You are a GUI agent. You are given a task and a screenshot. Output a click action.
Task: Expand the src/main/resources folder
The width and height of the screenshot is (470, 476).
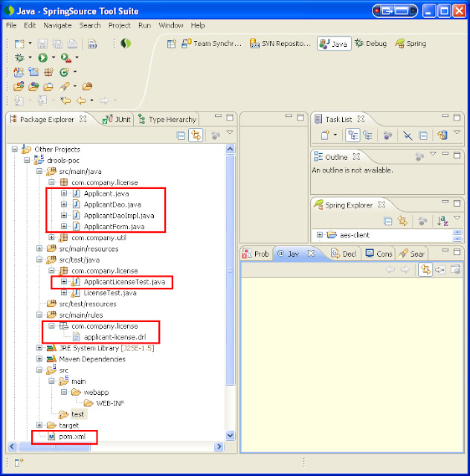coord(39,248)
